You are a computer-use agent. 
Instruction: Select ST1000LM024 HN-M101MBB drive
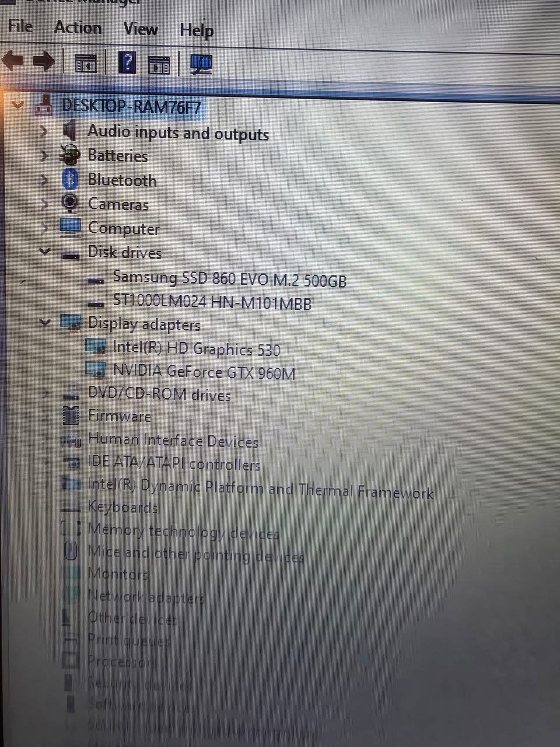(x=212, y=302)
